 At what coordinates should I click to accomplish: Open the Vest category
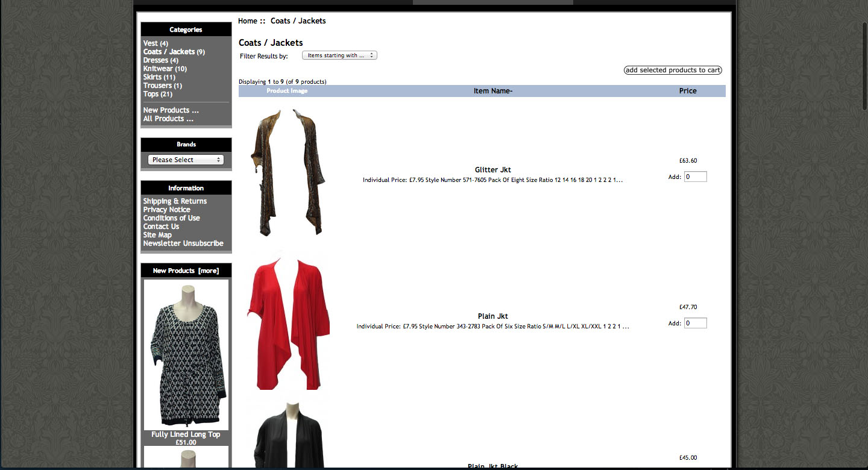point(156,43)
